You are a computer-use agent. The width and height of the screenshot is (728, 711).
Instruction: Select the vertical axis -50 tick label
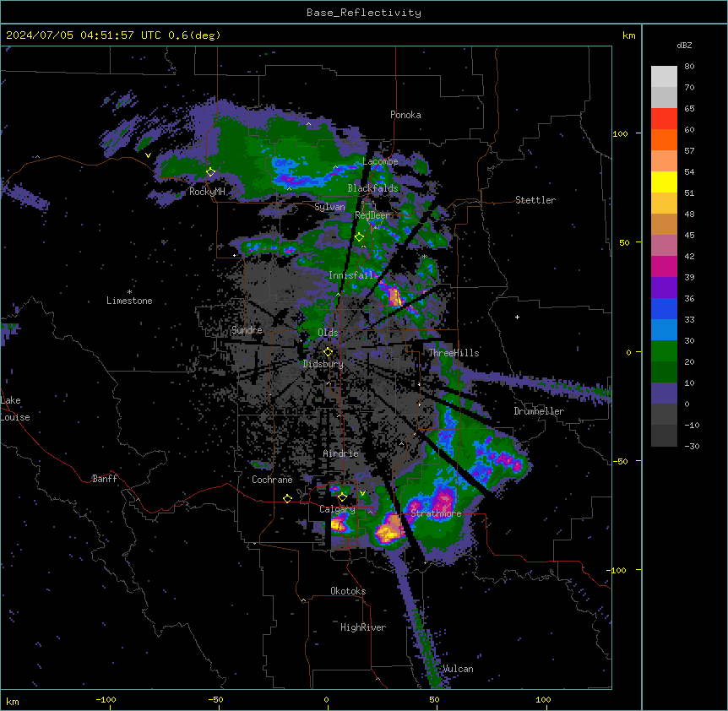click(620, 461)
